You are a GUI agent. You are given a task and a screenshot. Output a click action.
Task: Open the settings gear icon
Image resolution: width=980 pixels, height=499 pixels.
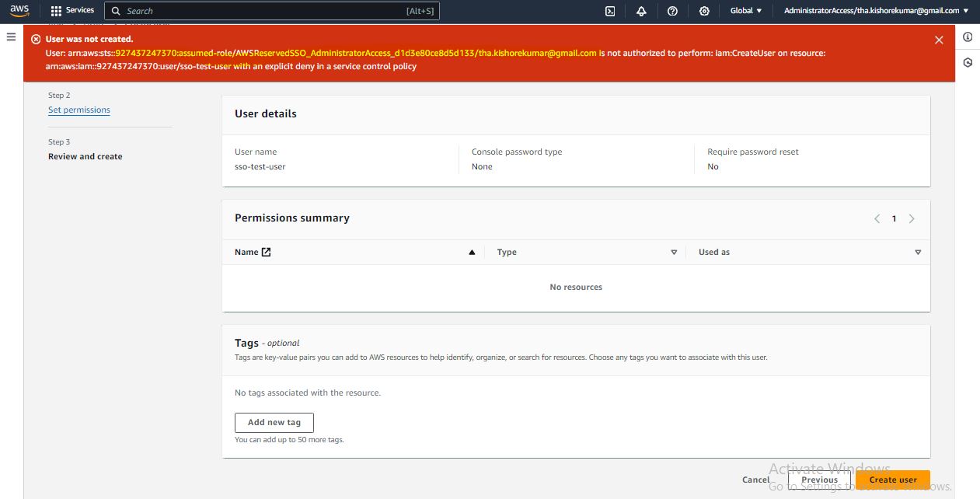pyautogui.click(x=704, y=11)
